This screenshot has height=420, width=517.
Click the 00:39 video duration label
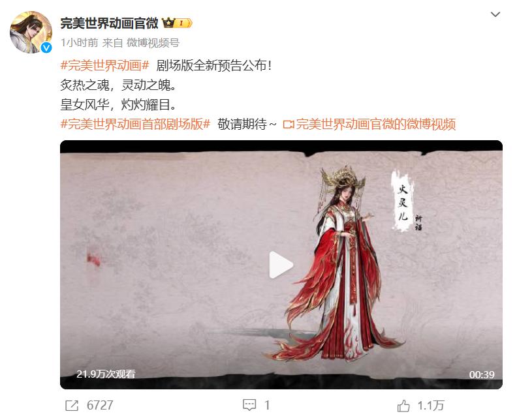click(482, 374)
